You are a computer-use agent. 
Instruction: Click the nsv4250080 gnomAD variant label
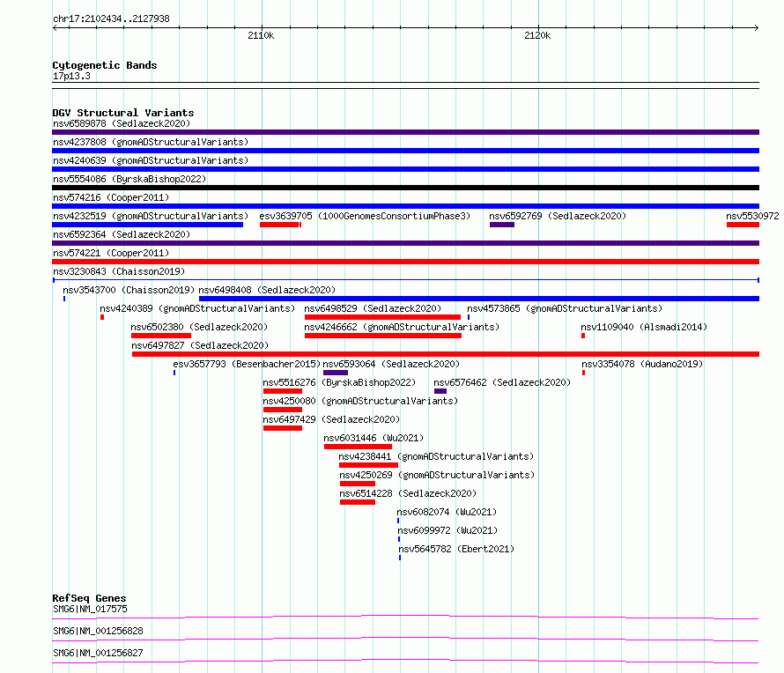click(360, 401)
